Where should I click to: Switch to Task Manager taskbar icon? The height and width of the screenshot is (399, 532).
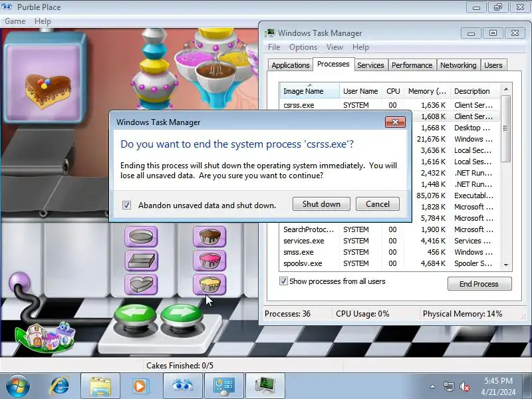tap(265, 386)
